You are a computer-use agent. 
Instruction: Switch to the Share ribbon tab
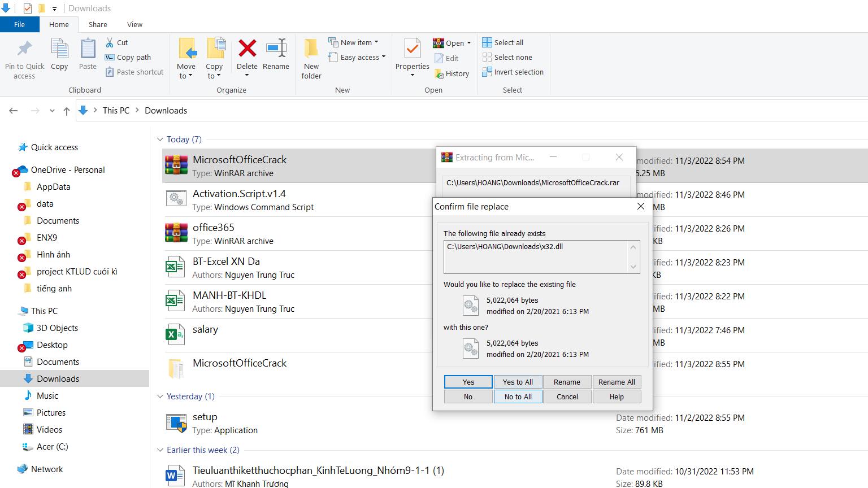98,24
